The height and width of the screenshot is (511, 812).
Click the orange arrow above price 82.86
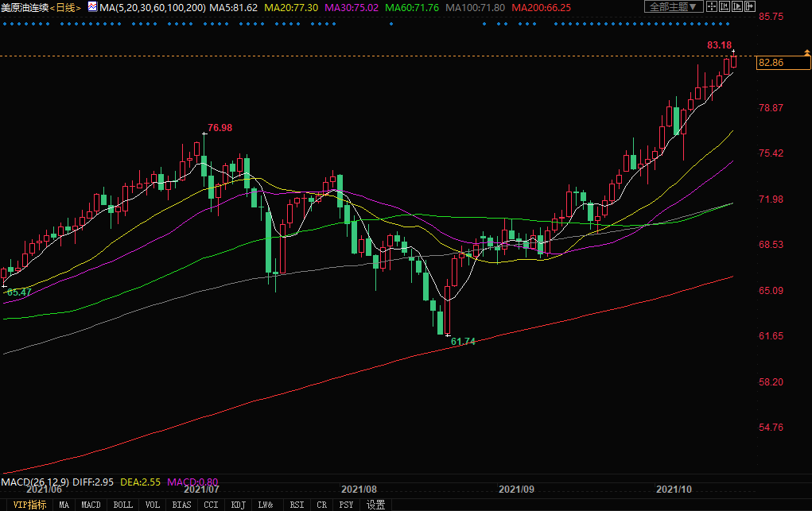coord(806,52)
